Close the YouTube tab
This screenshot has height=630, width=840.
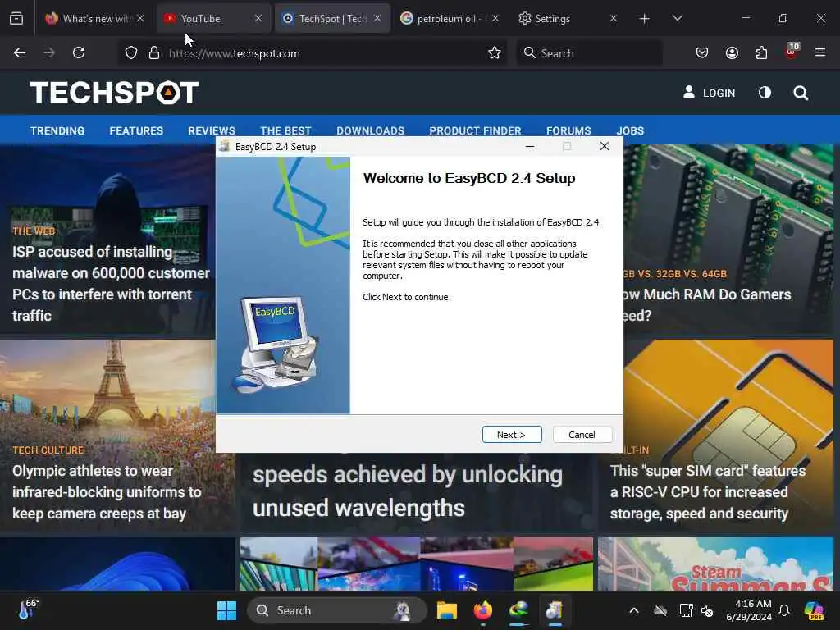pos(258,19)
